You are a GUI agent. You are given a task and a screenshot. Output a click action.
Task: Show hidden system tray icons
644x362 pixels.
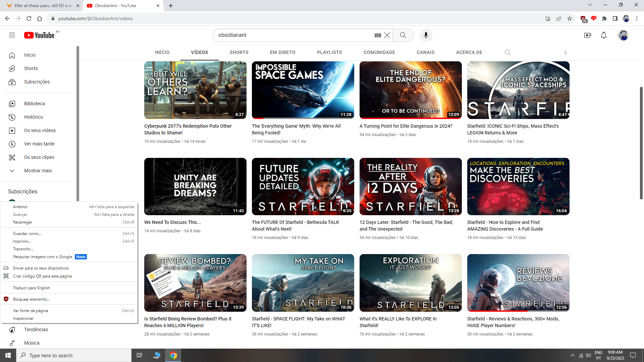572,355
